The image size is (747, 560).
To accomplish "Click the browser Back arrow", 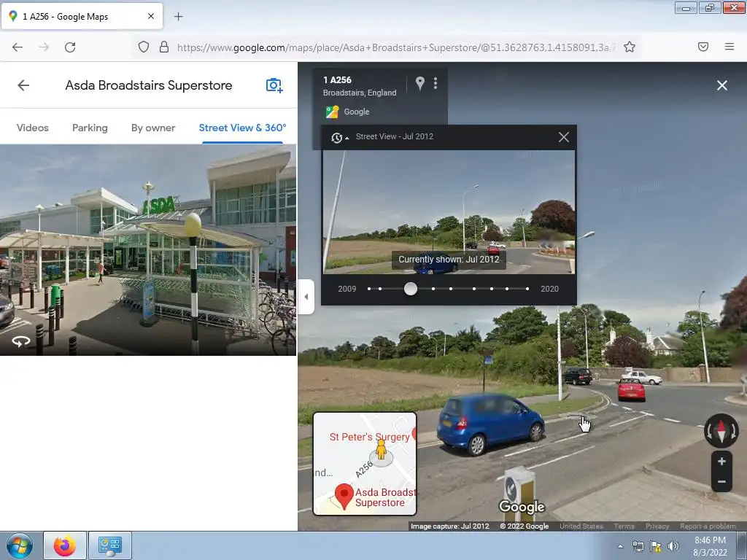I will (18, 47).
